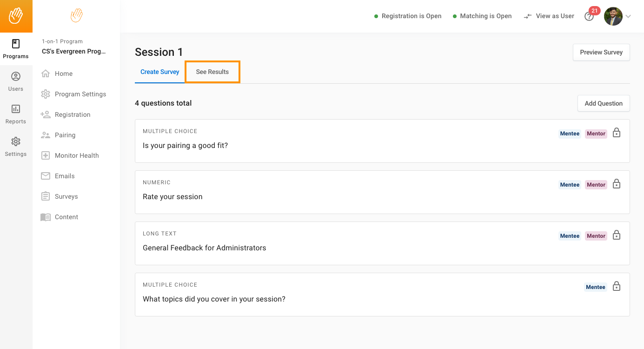The width and height of the screenshot is (644, 349).
Task: Open Users in the left rail
Action: 16,82
